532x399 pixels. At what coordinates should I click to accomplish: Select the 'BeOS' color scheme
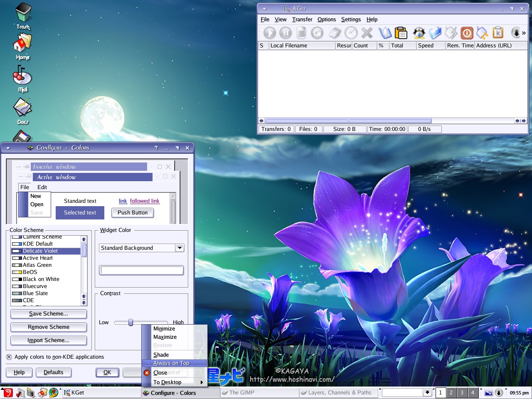[x=45, y=272]
